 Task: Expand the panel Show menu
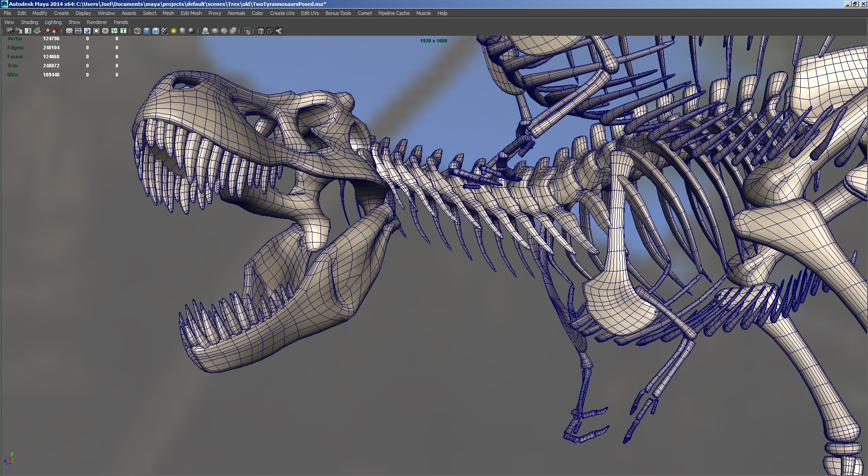(x=74, y=22)
